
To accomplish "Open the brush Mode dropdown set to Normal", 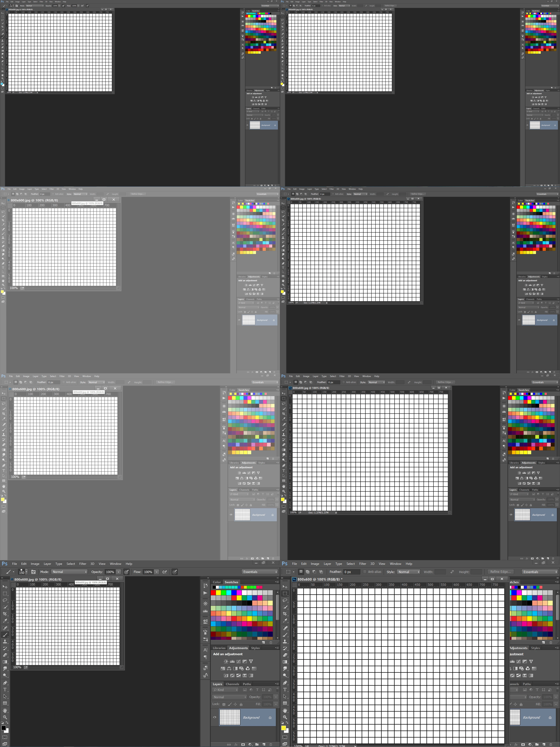I will [x=69, y=572].
